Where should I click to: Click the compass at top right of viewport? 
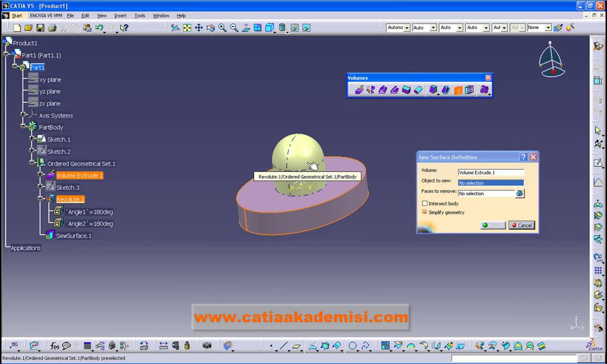pyautogui.click(x=551, y=59)
